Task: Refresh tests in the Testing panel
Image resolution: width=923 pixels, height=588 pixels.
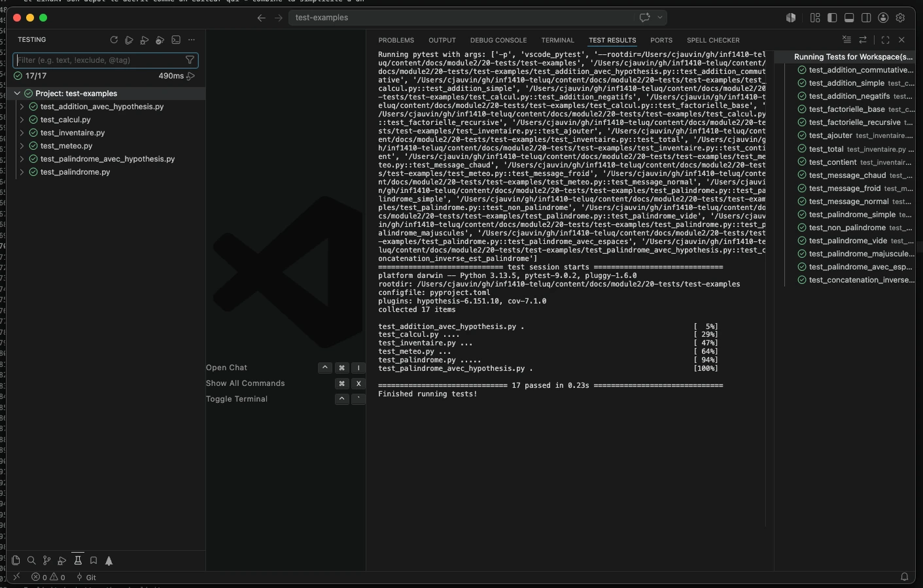Action: (x=114, y=40)
